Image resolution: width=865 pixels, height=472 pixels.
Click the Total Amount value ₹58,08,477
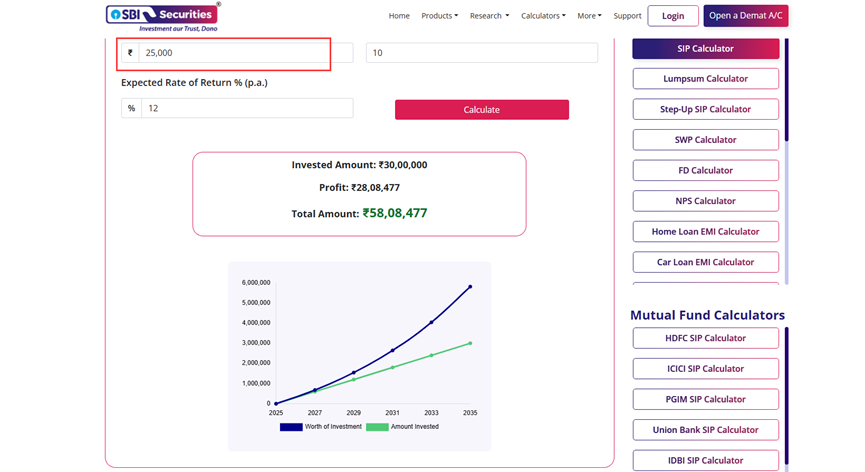click(x=395, y=213)
